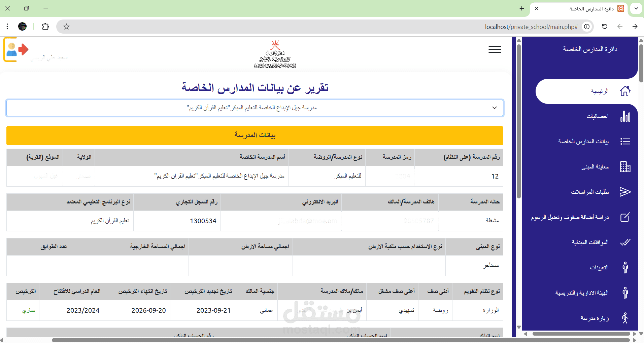Click the bar chart statistics icon

tap(625, 116)
